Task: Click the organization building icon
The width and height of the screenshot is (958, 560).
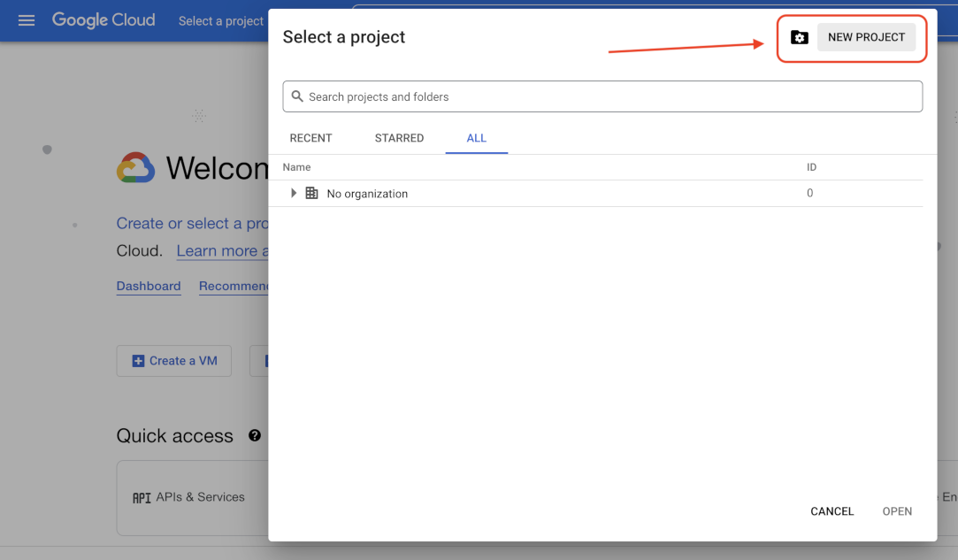Action: coord(311,193)
